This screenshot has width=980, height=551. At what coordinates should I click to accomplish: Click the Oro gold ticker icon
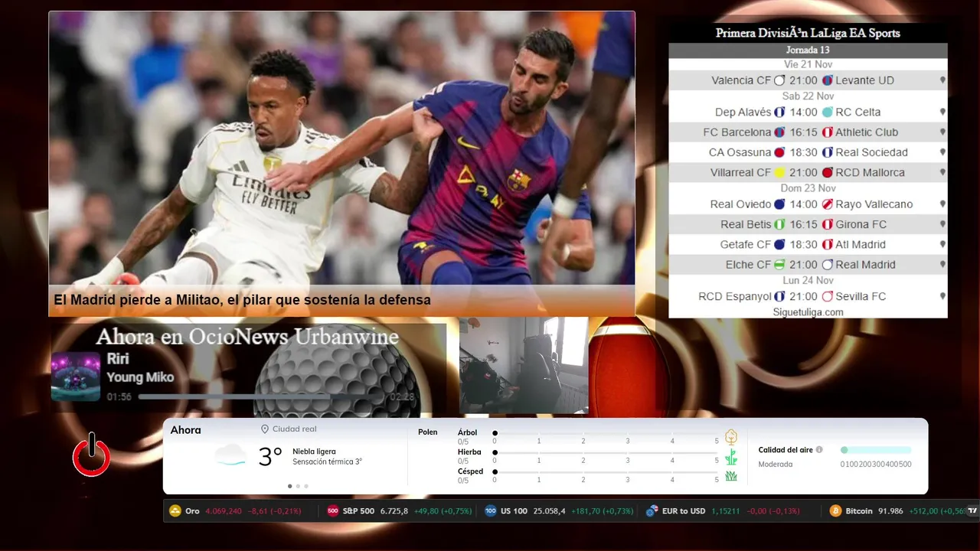pos(175,510)
